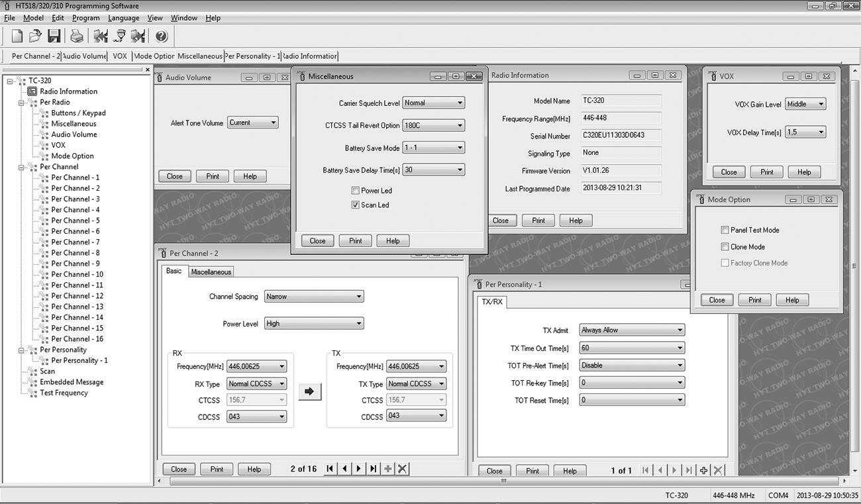This screenshot has height=504, width=861.
Task: Switch to Miscellaneous tab in Per Channel window
Action: [x=211, y=272]
